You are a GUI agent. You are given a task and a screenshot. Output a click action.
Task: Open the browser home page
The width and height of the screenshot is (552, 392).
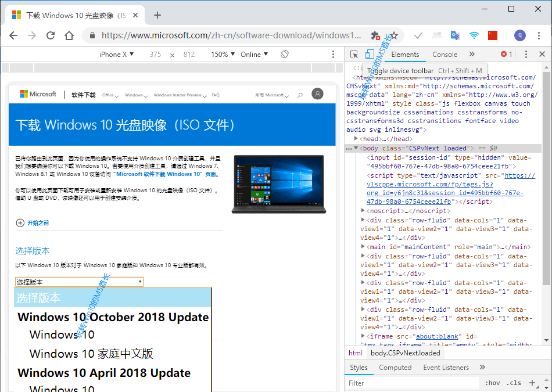coord(69,35)
